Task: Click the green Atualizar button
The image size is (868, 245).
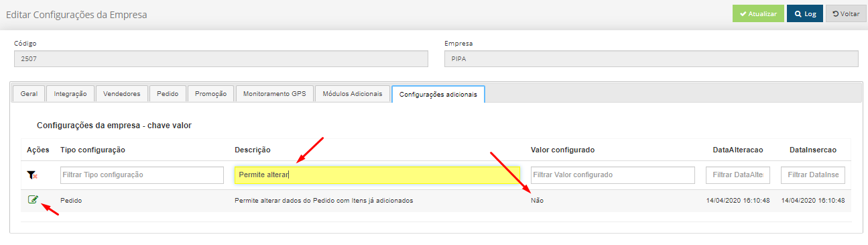Action: [758, 13]
